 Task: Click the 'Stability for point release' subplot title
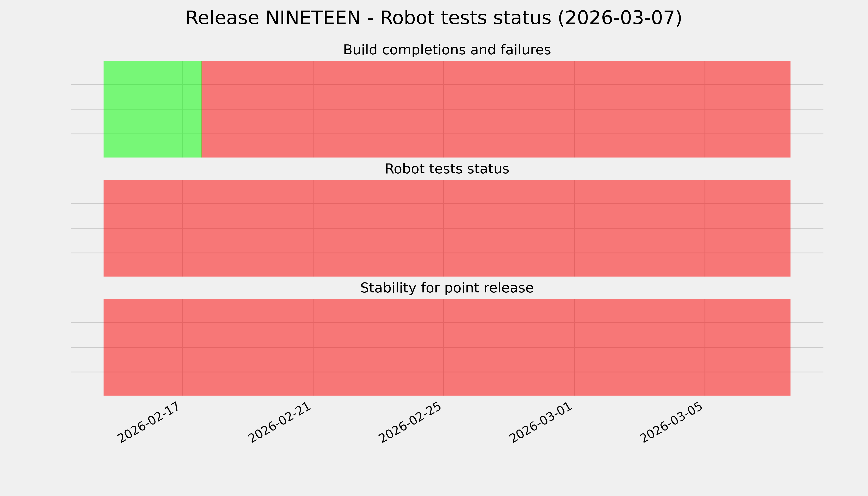click(447, 288)
